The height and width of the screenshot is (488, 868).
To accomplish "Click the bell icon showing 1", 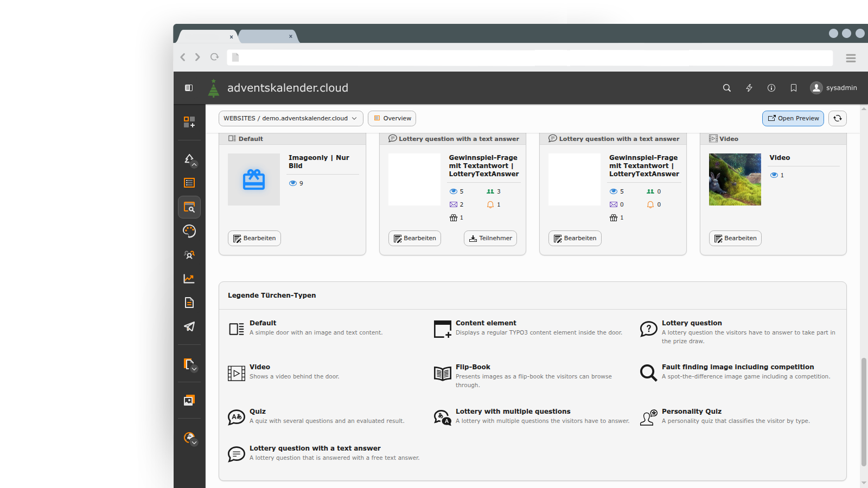I will 490,204.
